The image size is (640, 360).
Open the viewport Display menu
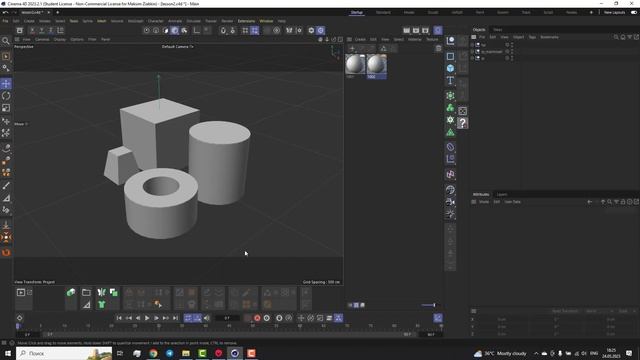tap(60, 39)
